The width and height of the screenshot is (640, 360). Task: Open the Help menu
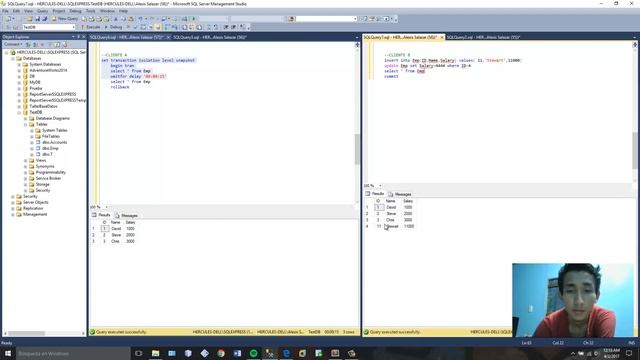123,11
